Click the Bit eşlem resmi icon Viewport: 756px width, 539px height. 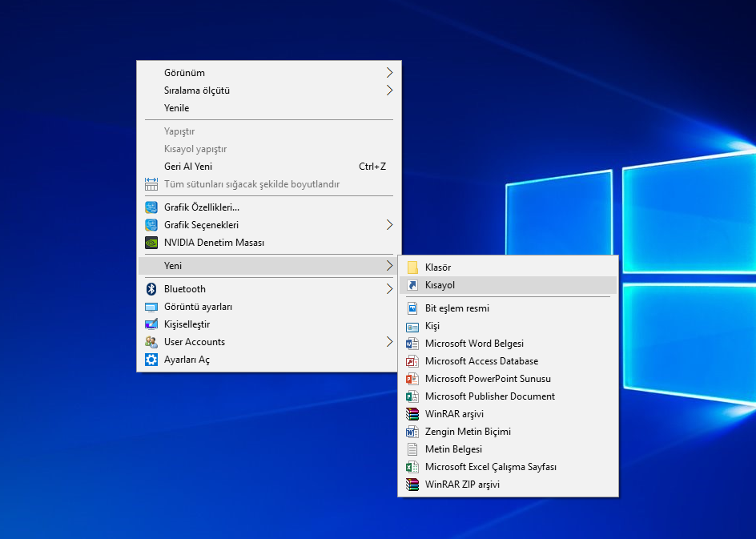pos(412,308)
